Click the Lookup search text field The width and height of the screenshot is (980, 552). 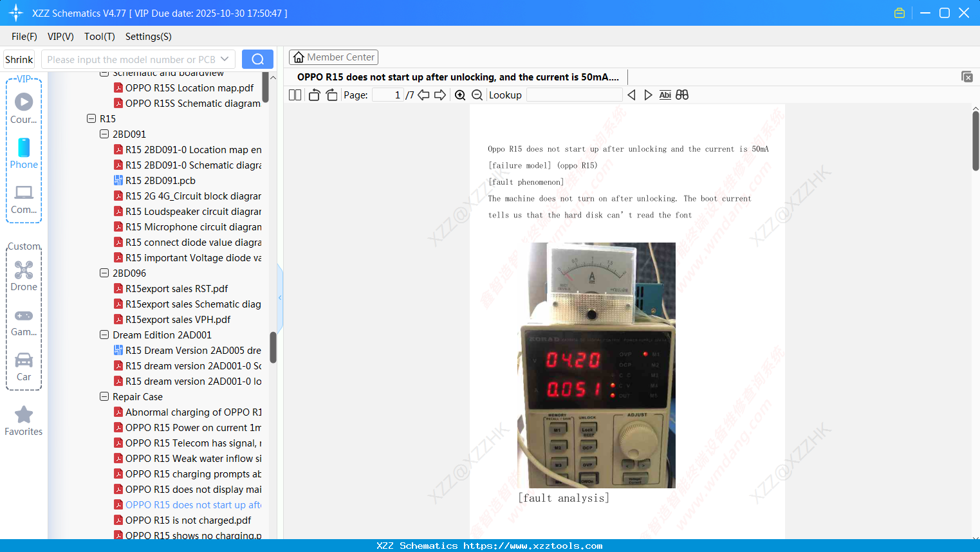click(574, 95)
